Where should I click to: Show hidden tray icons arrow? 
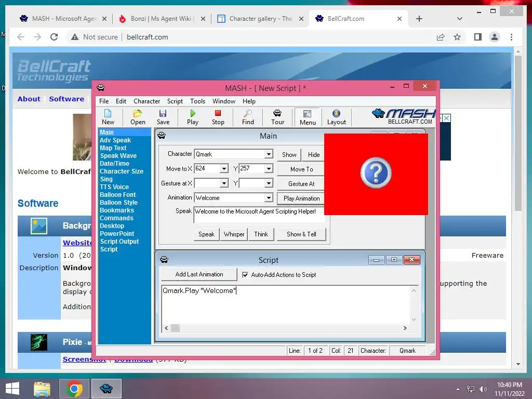(458, 389)
